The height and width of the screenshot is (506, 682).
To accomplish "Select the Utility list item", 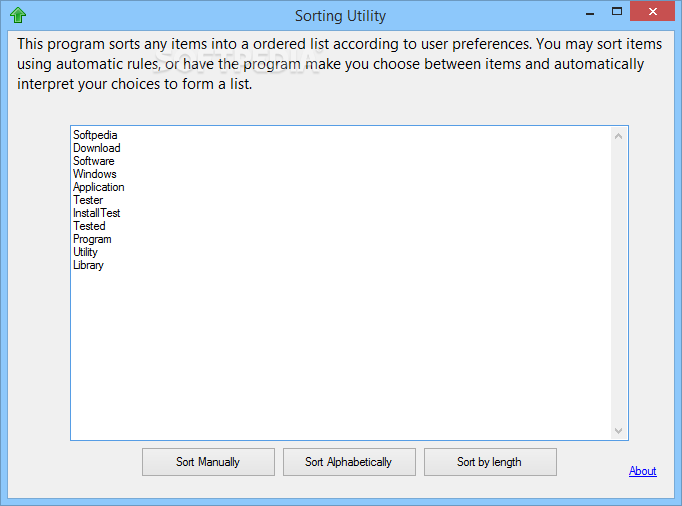I will (86, 252).
